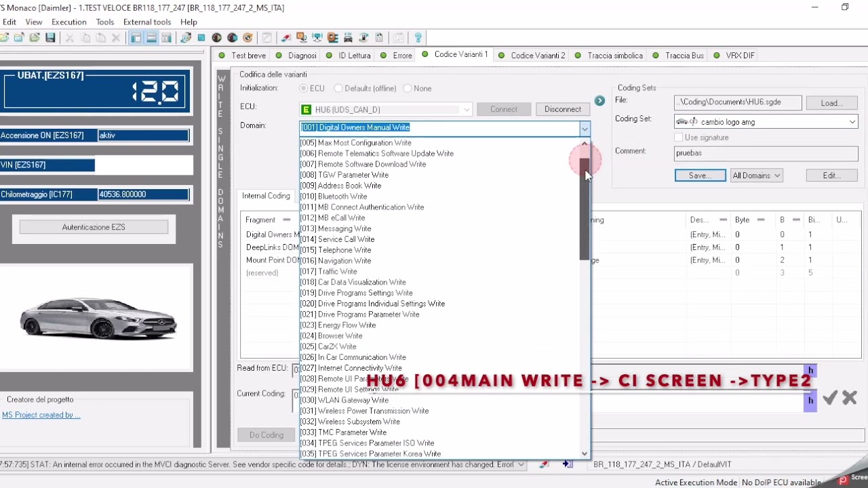868x488 pixels.
Task: Switch to the ID Lettura tab
Action: (x=349, y=56)
